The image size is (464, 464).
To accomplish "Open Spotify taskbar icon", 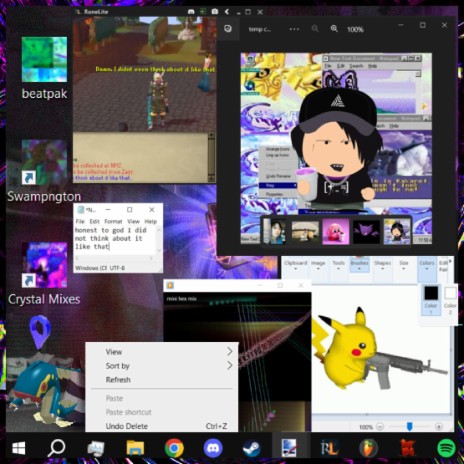I will click(446, 448).
